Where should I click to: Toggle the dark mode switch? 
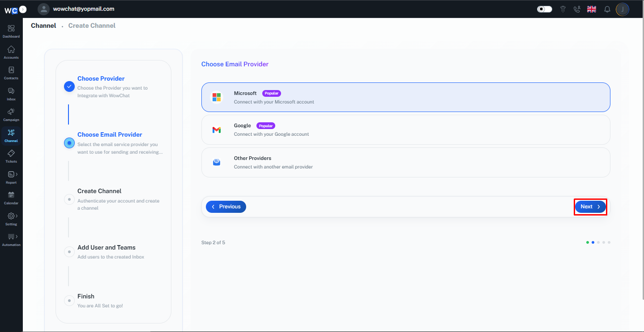coord(545,9)
